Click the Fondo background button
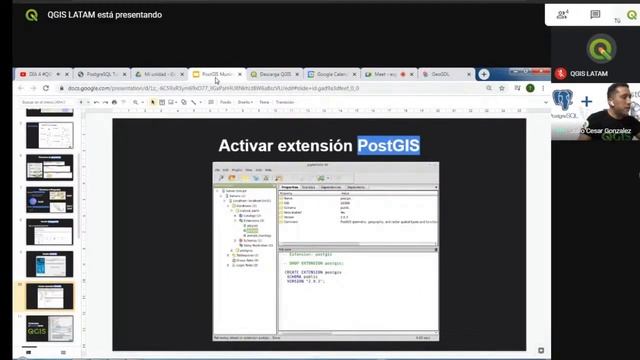640x360 pixels. coord(226,102)
